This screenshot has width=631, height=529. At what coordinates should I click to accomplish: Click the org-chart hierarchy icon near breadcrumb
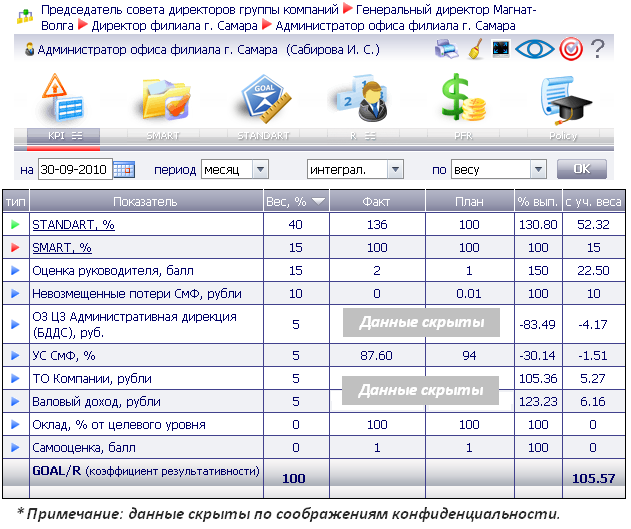25,16
